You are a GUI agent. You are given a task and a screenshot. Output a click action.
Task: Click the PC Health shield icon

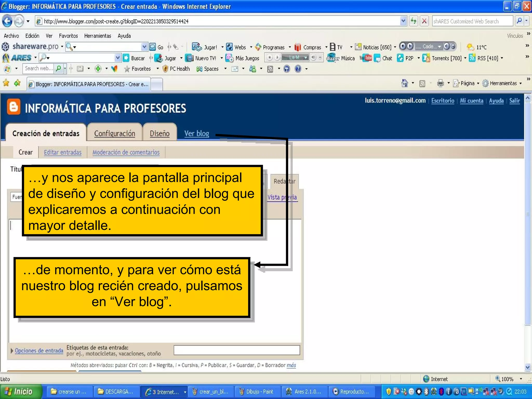165,69
